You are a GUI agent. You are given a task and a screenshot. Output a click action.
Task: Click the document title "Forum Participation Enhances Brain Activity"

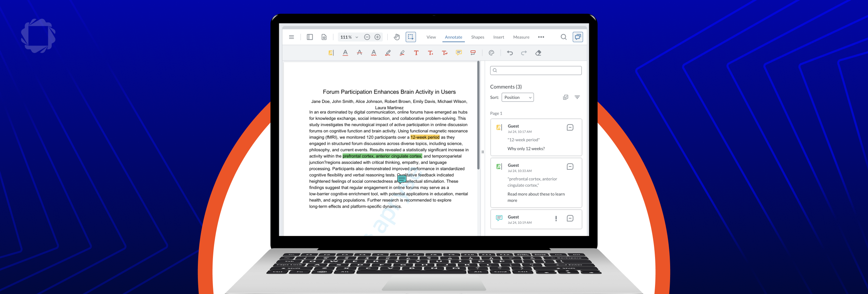pyautogui.click(x=389, y=92)
